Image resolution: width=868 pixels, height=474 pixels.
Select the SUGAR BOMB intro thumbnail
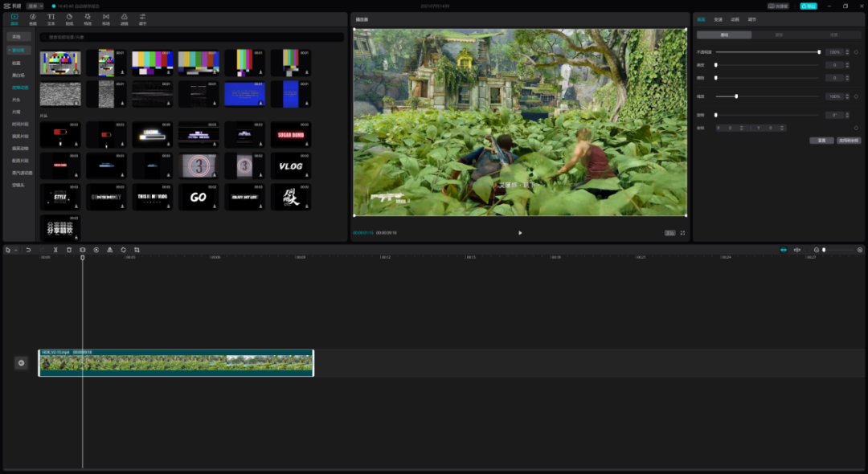(291, 135)
